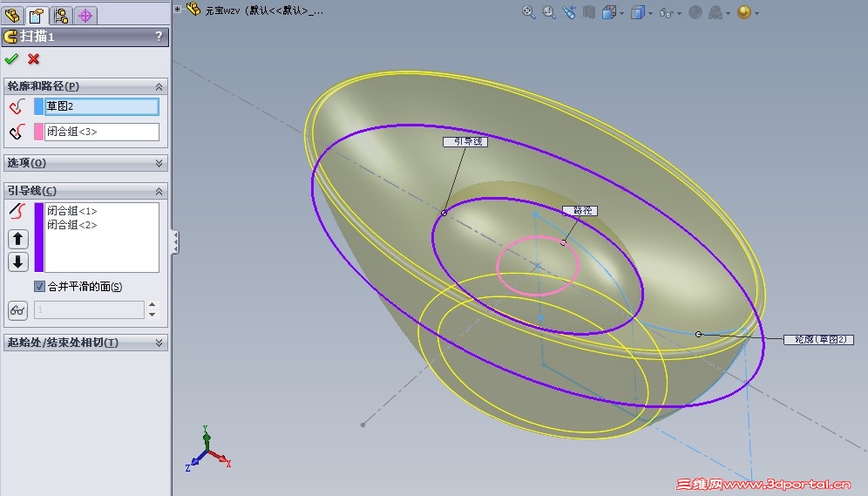Increase the section number with the up spinner
Viewport: 868px width, 496px height.
click(x=153, y=305)
